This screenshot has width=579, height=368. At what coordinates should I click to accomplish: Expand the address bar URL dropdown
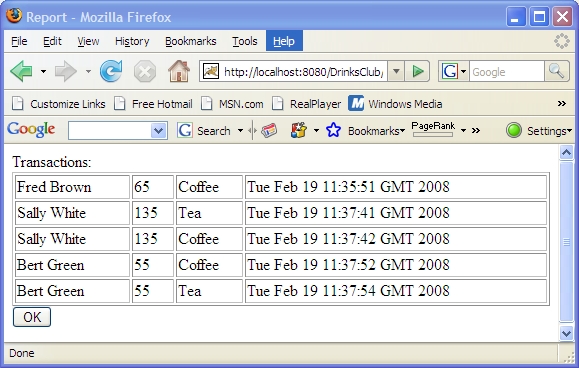click(x=396, y=71)
